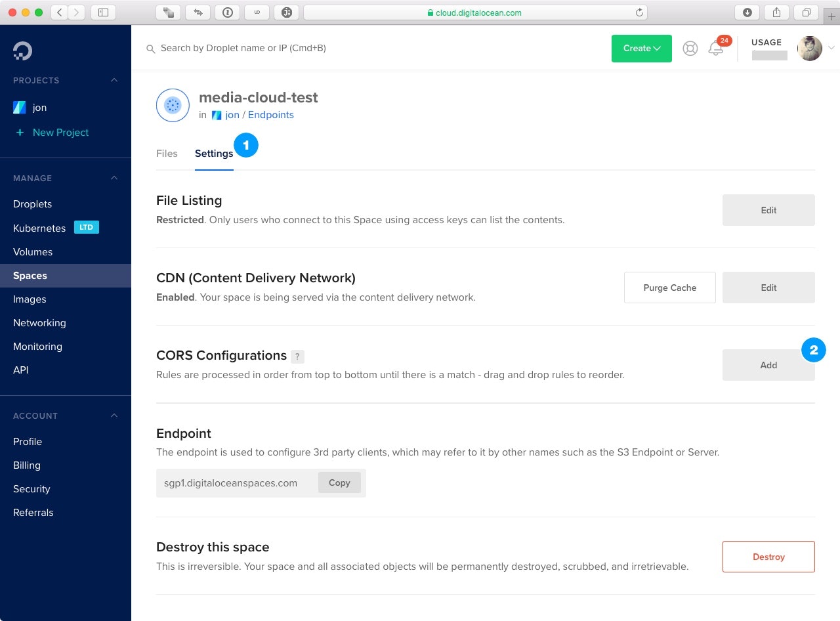
Task: Click the Purge Cache button
Action: tap(670, 288)
